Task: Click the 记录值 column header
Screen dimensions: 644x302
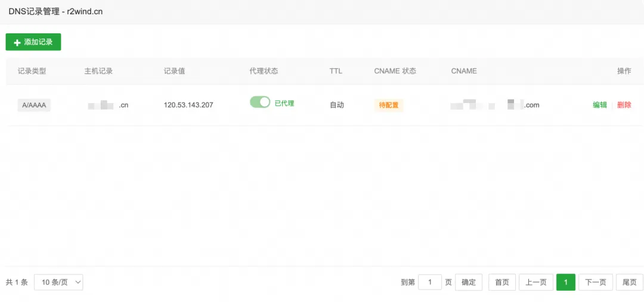Action: pyautogui.click(x=175, y=71)
